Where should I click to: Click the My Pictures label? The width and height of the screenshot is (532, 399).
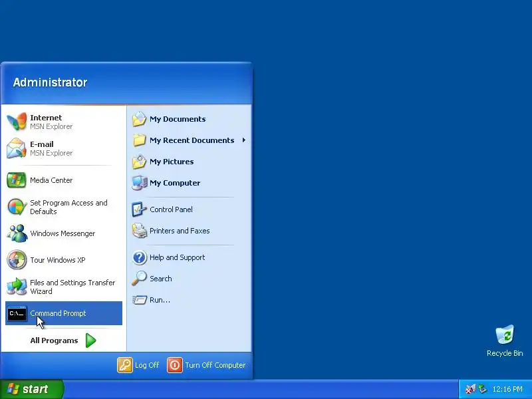coord(172,162)
